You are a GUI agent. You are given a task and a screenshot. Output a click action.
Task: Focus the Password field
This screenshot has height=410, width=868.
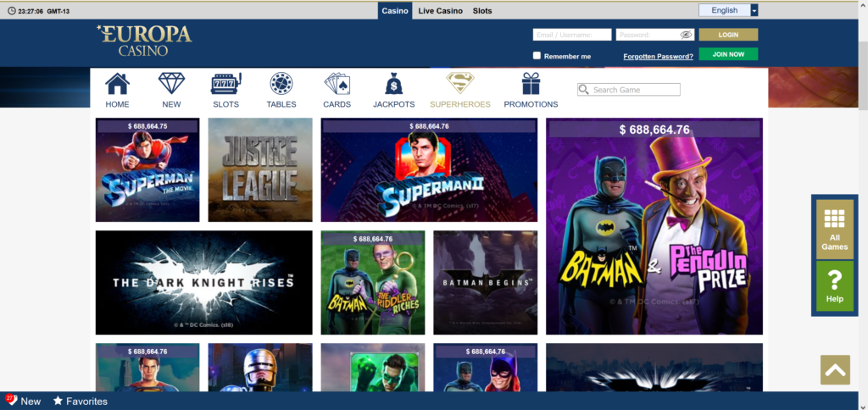tap(655, 35)
